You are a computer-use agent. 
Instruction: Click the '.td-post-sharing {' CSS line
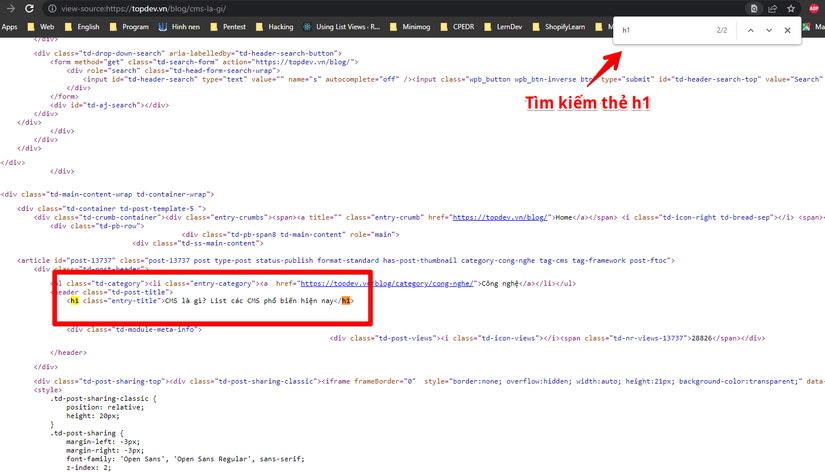pyautogui.click(x=87, y=433)
